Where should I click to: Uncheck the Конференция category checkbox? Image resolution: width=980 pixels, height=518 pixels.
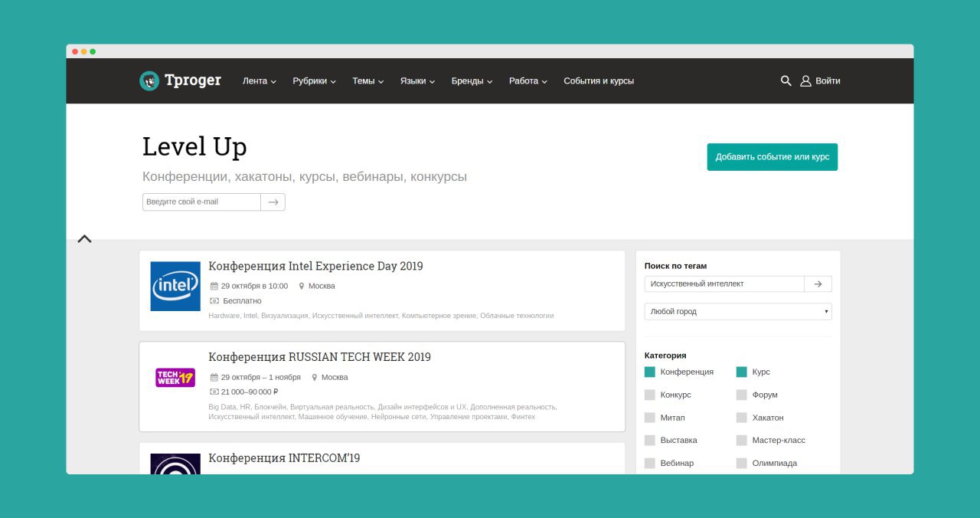pos(650,372)
